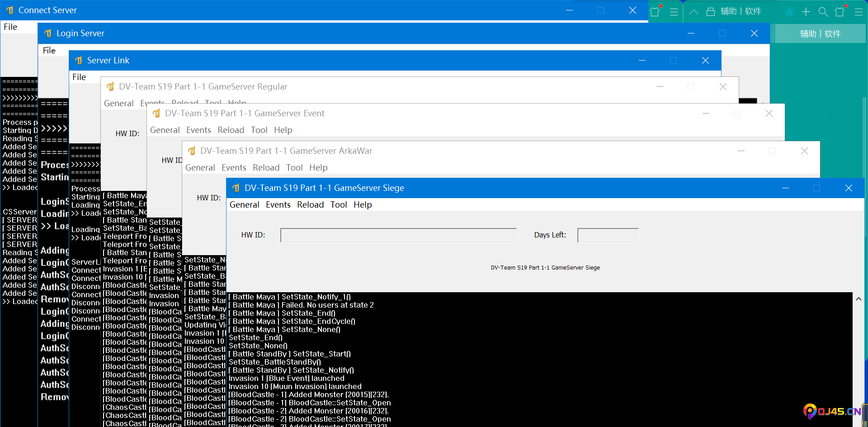Maximize the GameServer Siege window
This screenshot has height=427, width=868.
tap(816, 188)
